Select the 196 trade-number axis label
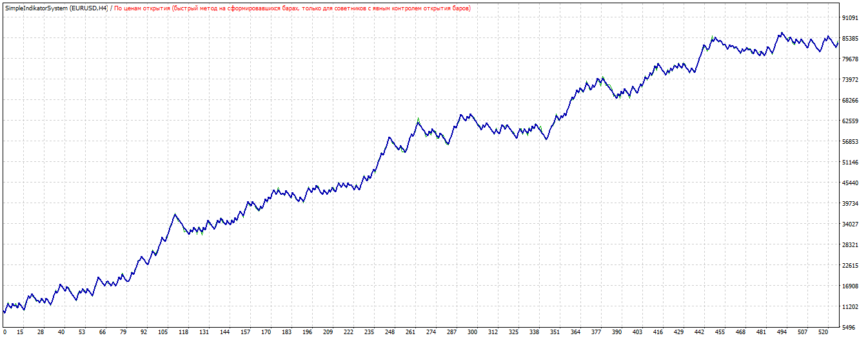This screenshot has height=338, width=868. coord(308,332)
